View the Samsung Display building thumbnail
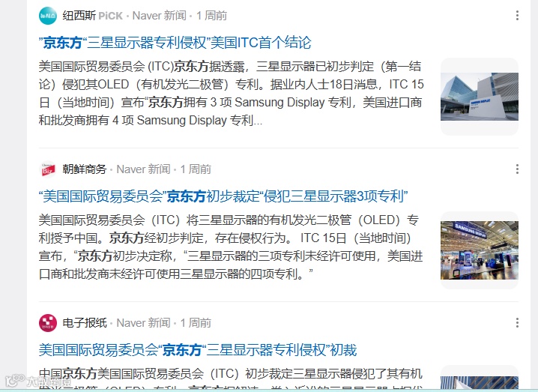This screenshot has height=392, width=538. coord(480,97)
